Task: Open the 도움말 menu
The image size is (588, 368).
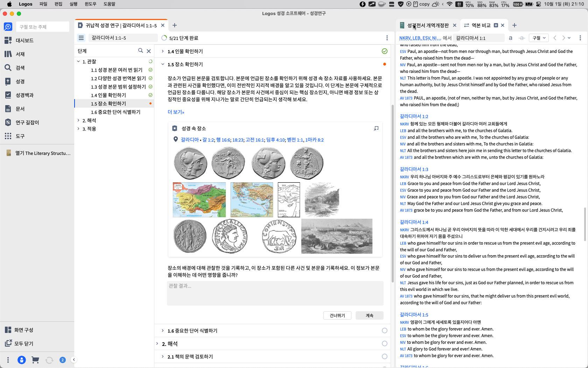Action: pos(109,4)
